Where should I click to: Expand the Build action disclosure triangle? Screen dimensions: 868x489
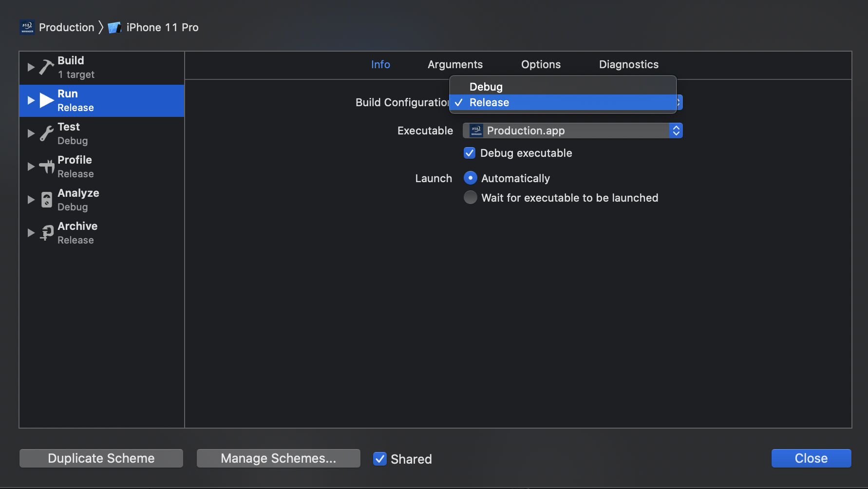coord(31,67)
